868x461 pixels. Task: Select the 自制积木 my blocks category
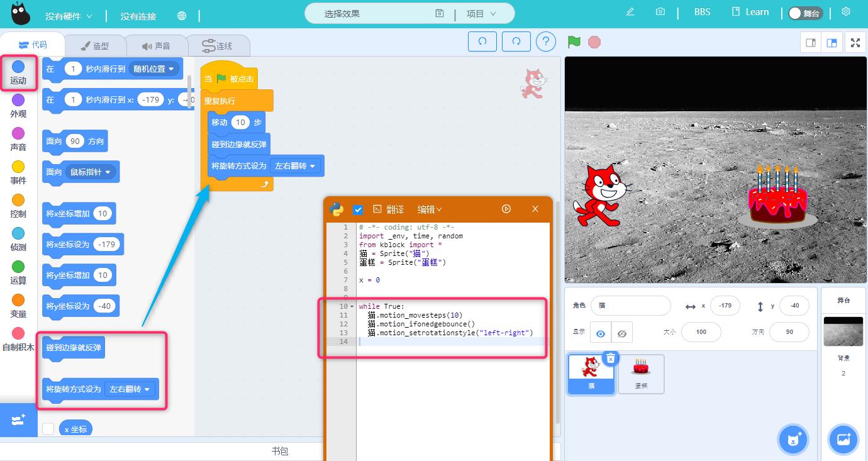coord(18,340)
